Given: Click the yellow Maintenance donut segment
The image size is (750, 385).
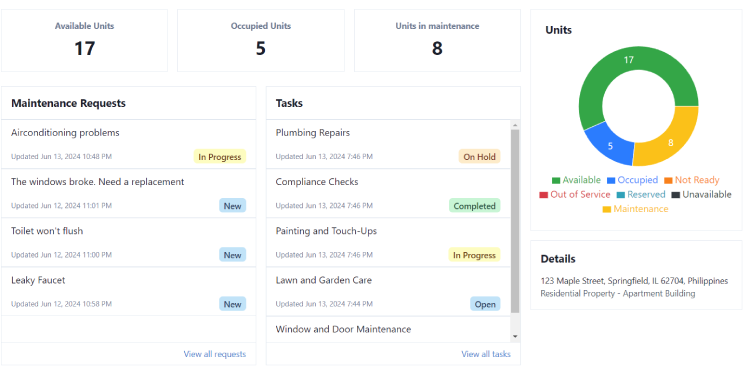Looking at the screenshot, I should [x=671, y=143].
